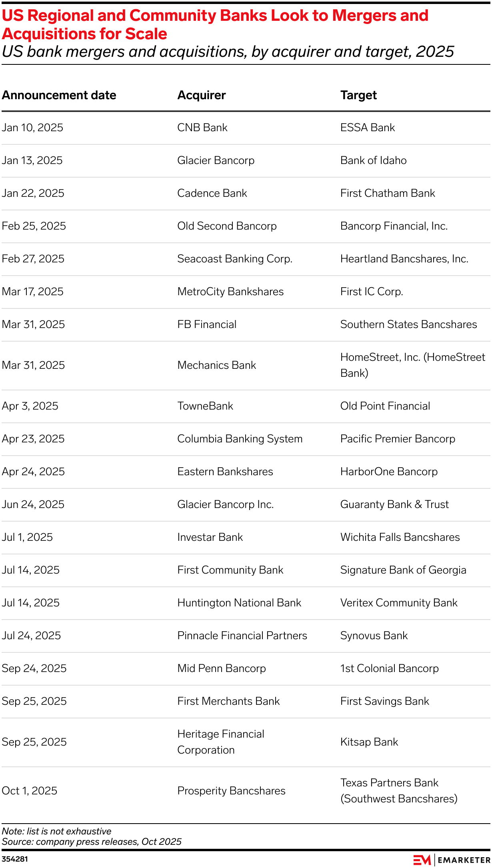Select the Mechanics Bank acquirer cell

[x=216, y=365]
